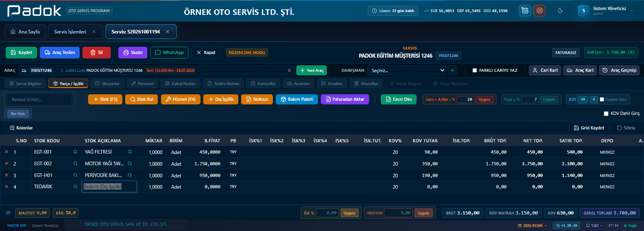The width and height of the screenshot is (644, 231).
Task: Delete row 4 TEDARIK with X icon
Action: coord(6,187)
